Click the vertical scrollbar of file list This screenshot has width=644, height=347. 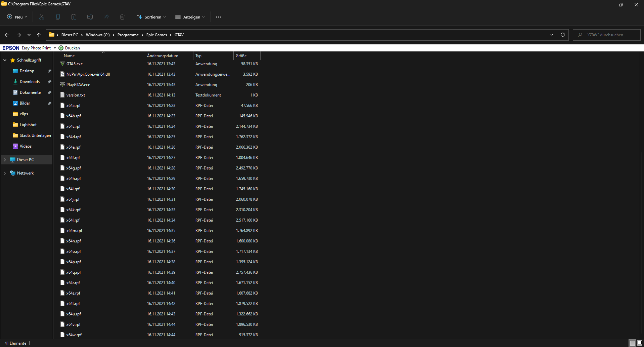click(642, 242)
